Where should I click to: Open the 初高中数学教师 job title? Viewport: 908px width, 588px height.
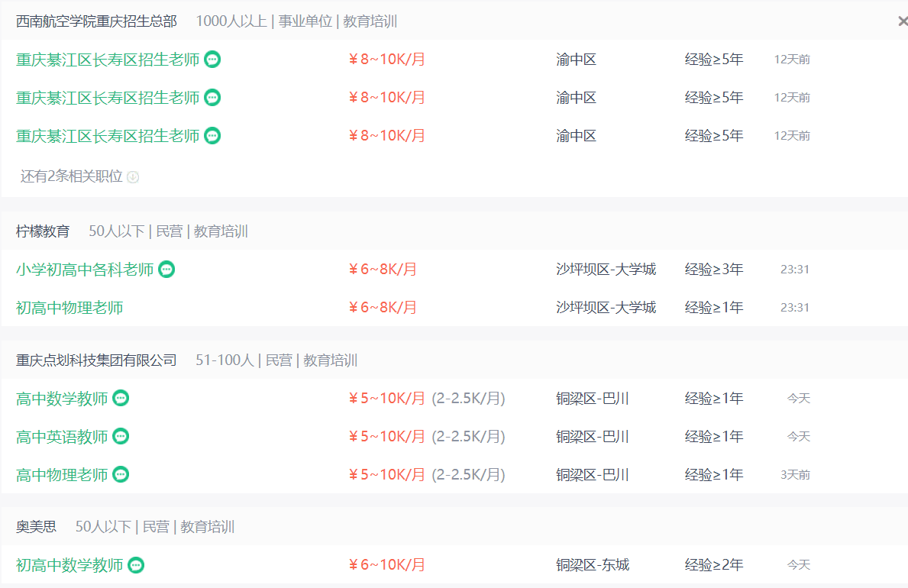tap(69, 566)
